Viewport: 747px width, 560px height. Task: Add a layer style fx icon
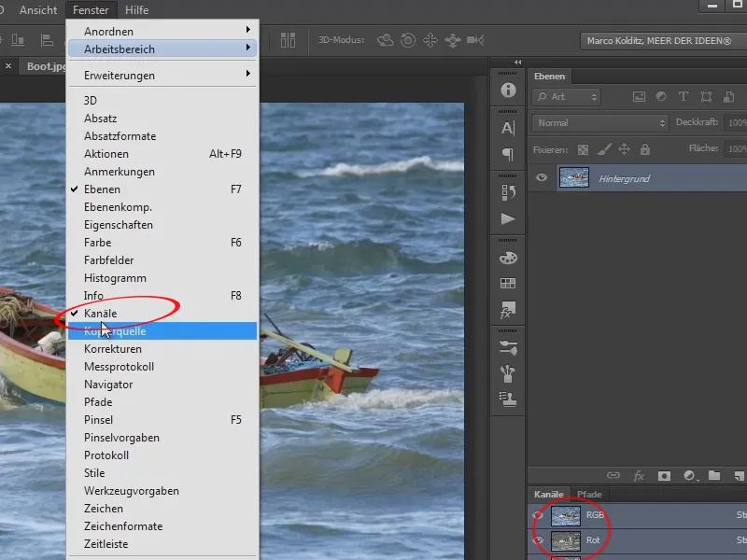coord(639,475)
